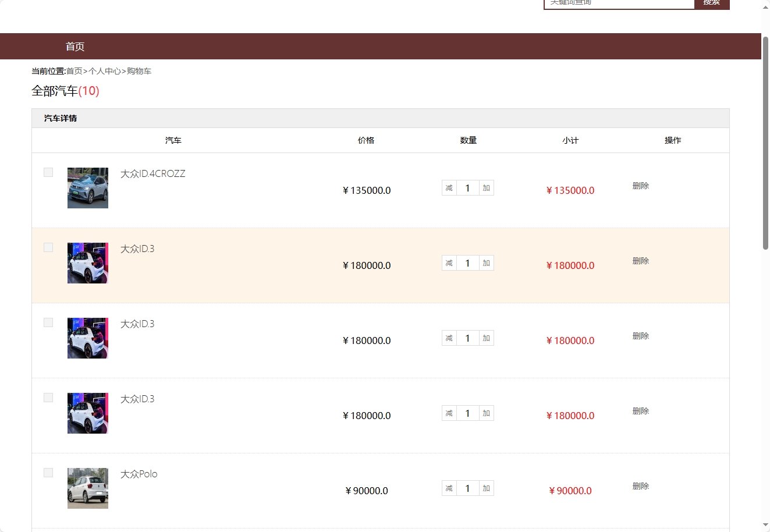Check the checkbox for 大众ID.4CROZZ
The image size is (770, 532).
tap(48, 172)
